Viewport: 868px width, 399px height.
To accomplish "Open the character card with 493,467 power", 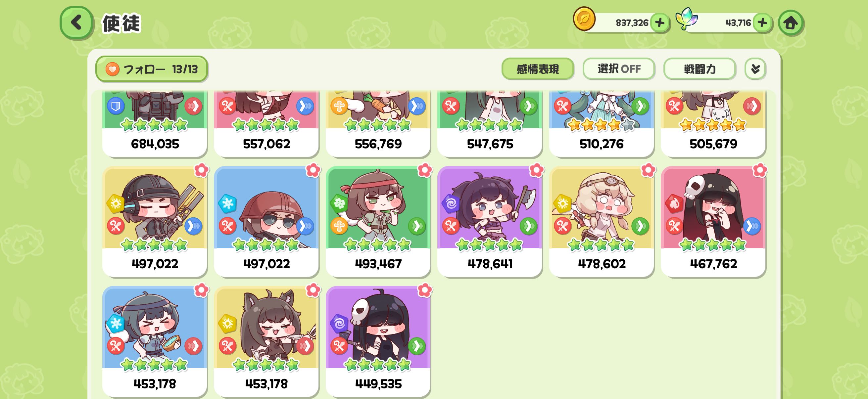I will coord(378,222).
